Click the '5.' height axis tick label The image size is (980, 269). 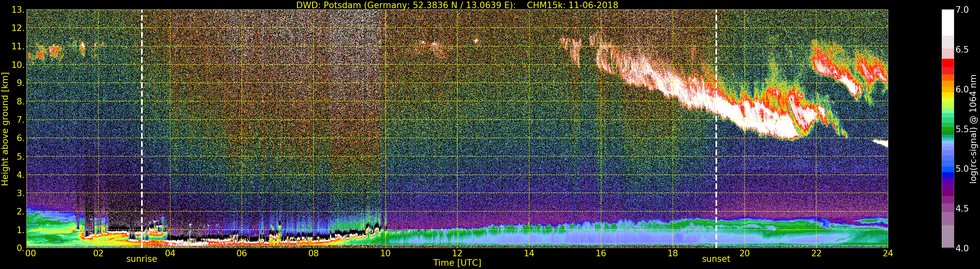pos(21,156)
